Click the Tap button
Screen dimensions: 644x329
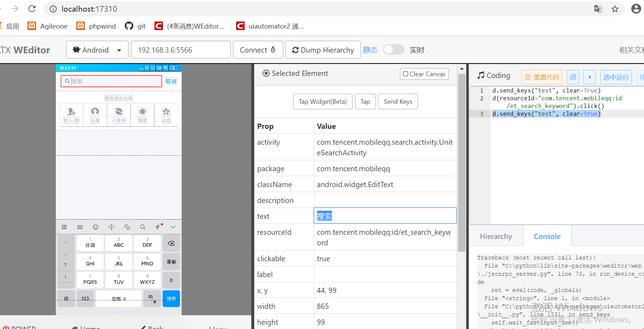pos(365,102)
